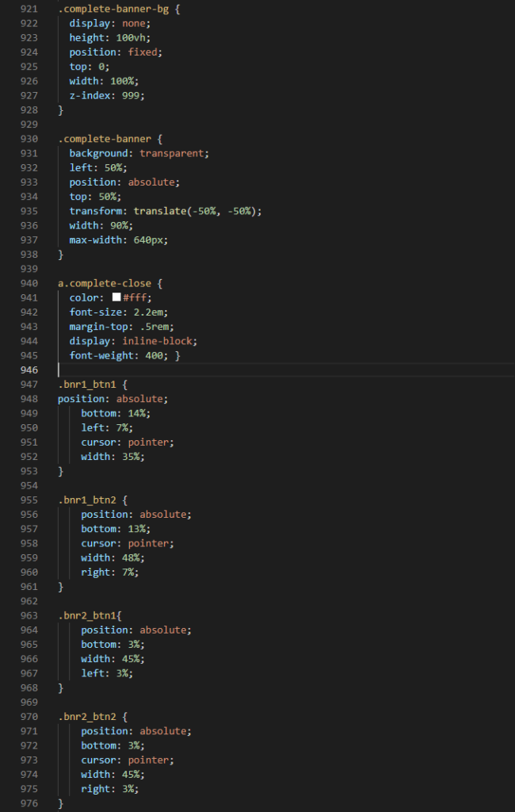515x812 pixels.
Task: Click the 'width: 90%;' declaration
Action: (x=101, y=226)
